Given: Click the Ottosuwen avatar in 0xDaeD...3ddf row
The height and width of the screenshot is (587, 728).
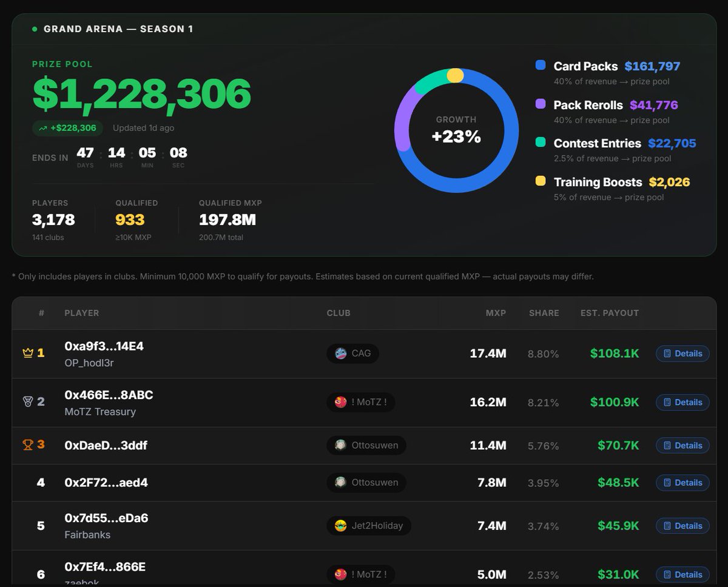Looking at the screenshot, I should tap(340, 445).
